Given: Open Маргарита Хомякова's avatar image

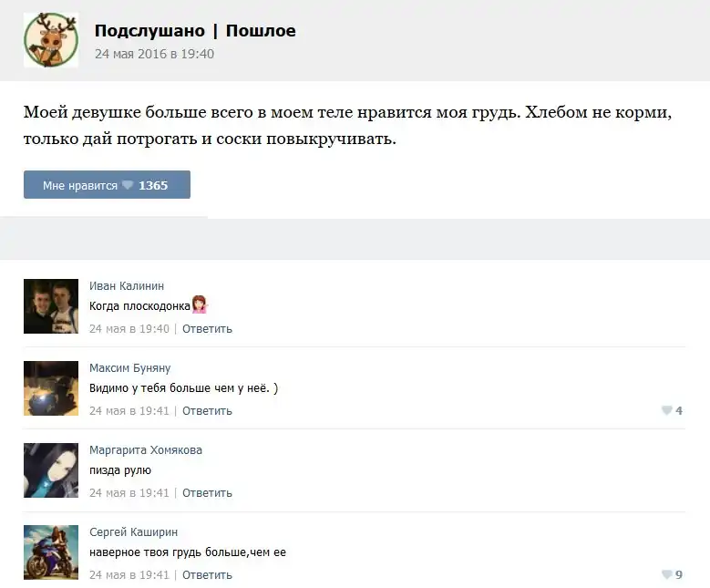Looking at the screenshot, I should coord(51,470).
